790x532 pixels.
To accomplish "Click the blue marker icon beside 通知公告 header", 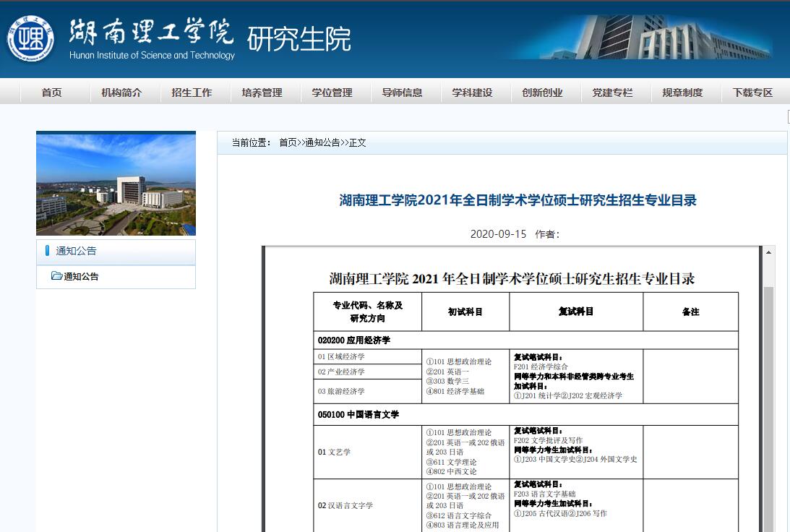I will coord(48,251).
